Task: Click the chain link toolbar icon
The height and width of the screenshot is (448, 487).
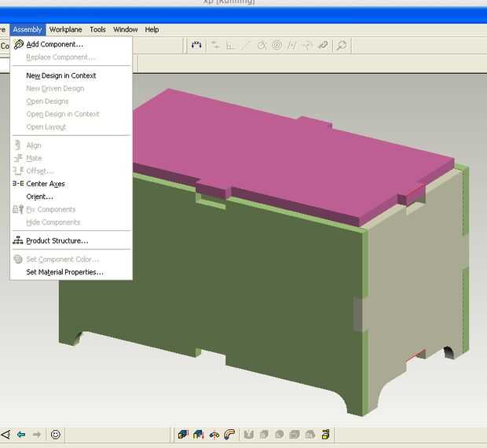Action: tap(324, 46)
